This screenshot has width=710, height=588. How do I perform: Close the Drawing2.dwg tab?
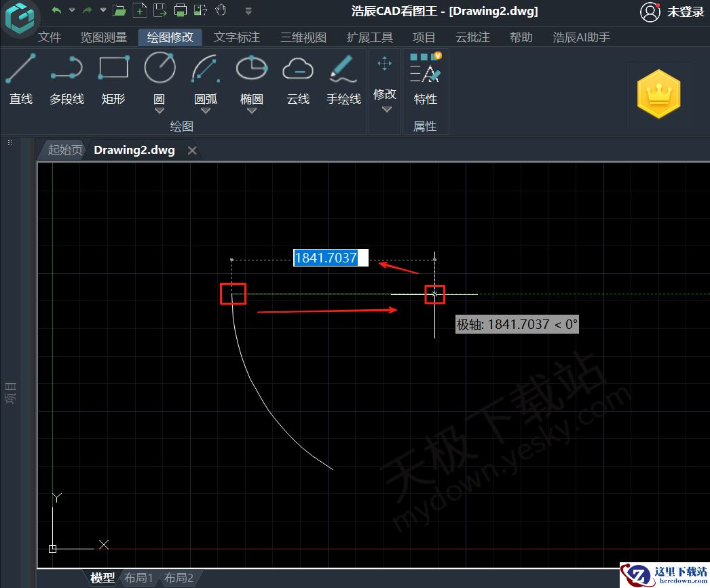192,151
